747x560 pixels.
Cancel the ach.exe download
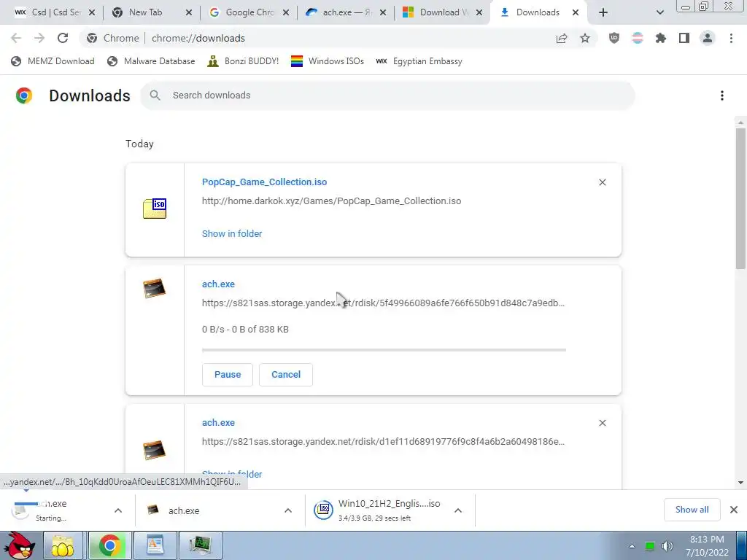[x=286, y=374]
